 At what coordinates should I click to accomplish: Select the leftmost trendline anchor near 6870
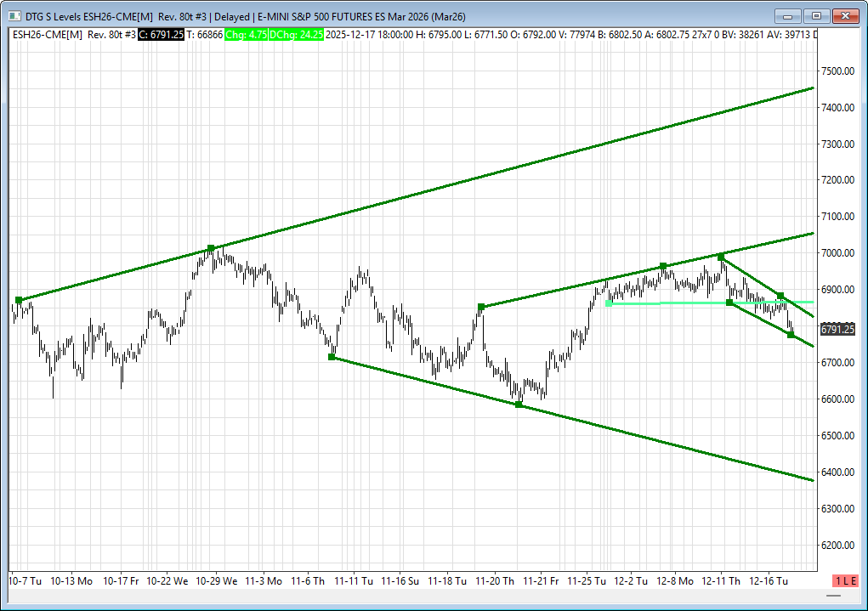pyautogui.click(x=19, y=300)
